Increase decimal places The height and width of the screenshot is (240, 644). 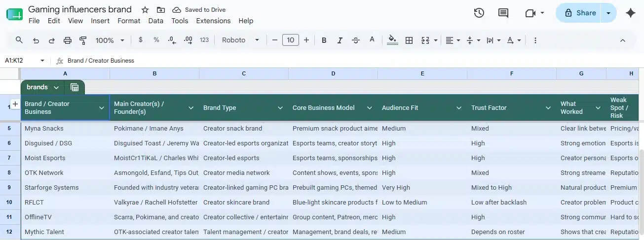pos(188,40)
